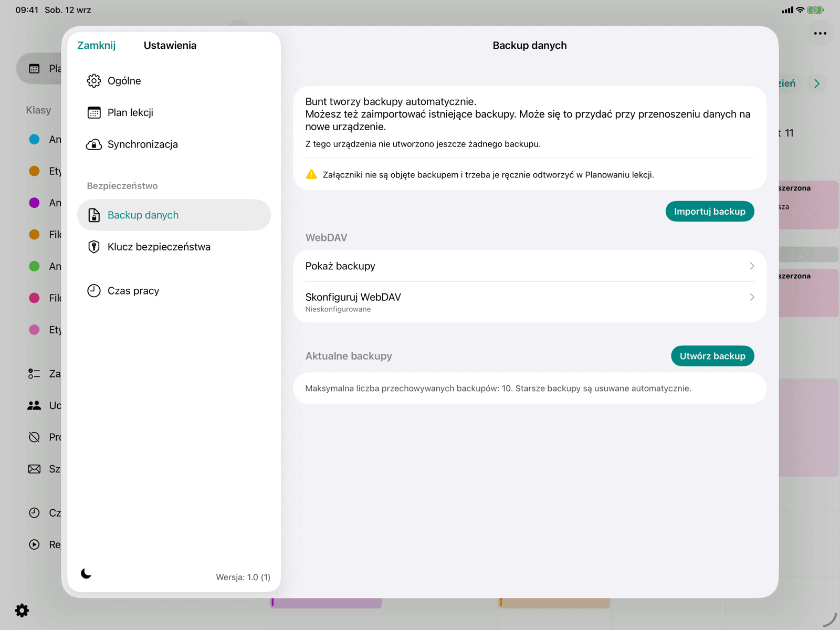This screenshot has height=630, width=840.
Task: Click the cloud lock icon for Synchronizacja
Action: (x=94, y=144)
